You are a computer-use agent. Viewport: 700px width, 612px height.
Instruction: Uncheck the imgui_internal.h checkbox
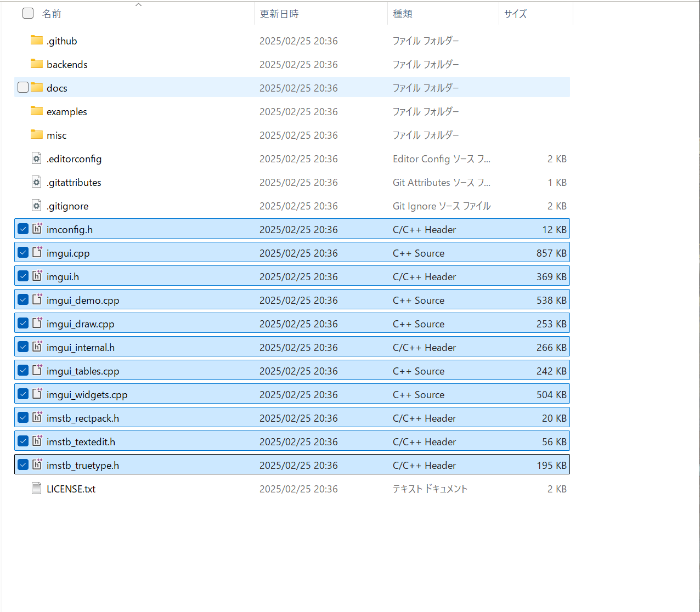point(23,347)
